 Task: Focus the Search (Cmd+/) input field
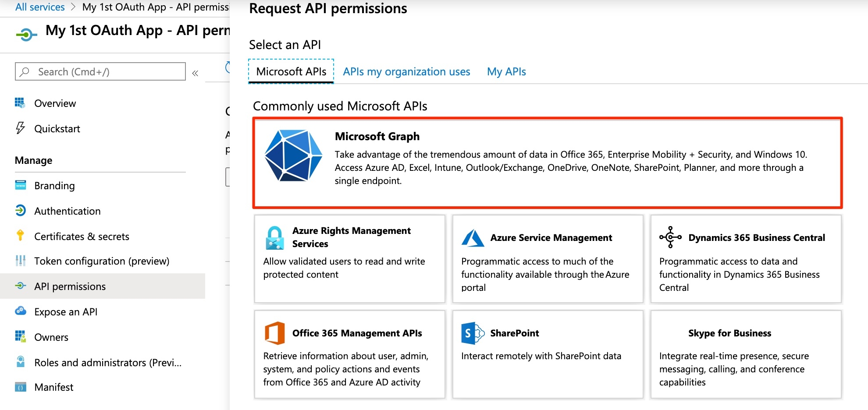(x=105, y=72)
